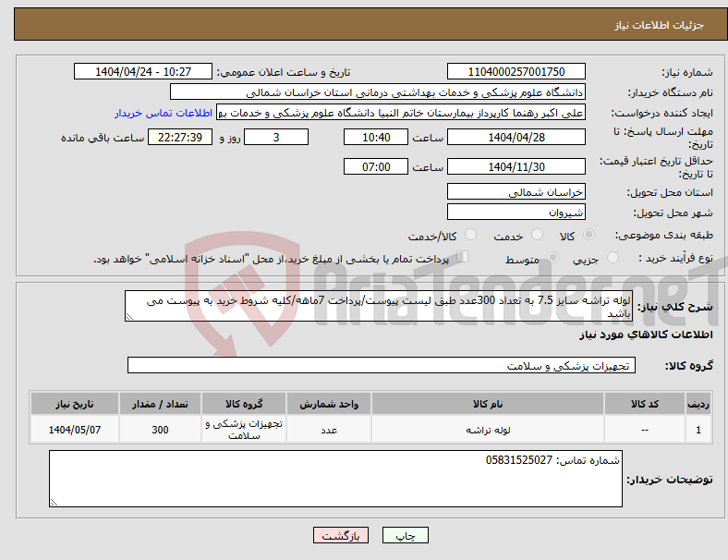Select the کالا/خدمت radio button
Viewport: 728px width, 560px height.
[471, 235]
